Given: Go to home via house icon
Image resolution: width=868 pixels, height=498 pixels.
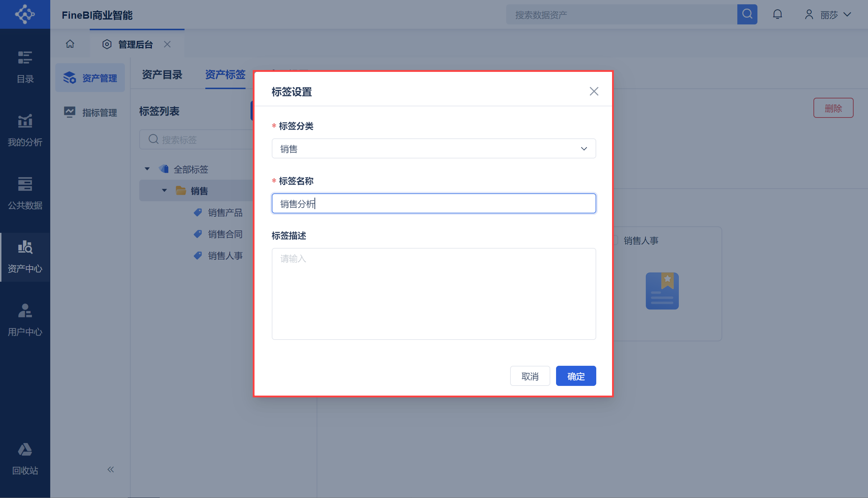Looking at the screenshot, I should pyautogui.click(x=70, y=44).
